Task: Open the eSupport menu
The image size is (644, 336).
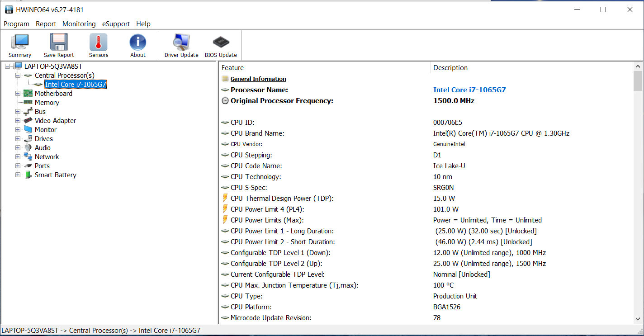Action: [x=116, y=24]
